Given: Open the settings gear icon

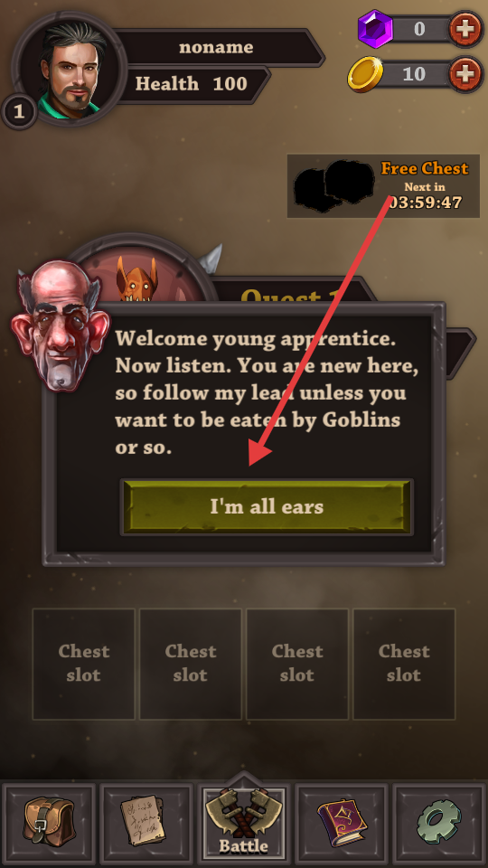Looking at the screenshot, I should (x=439, y=825).
